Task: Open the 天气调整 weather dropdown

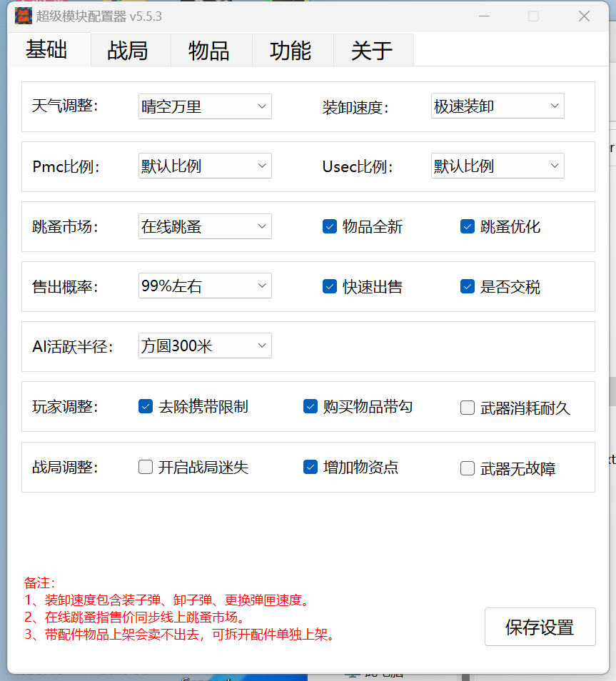Action: click(x=205, y=106)
